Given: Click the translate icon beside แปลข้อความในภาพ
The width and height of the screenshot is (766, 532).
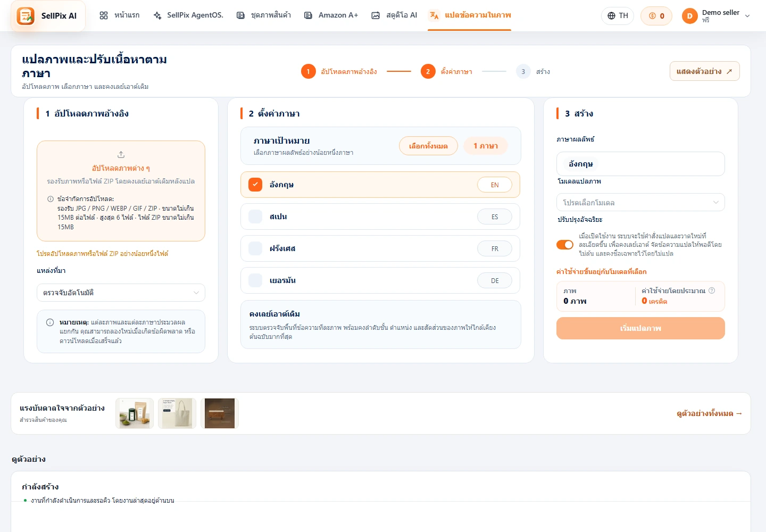Looking at the screenshot, I should (434, 15).
